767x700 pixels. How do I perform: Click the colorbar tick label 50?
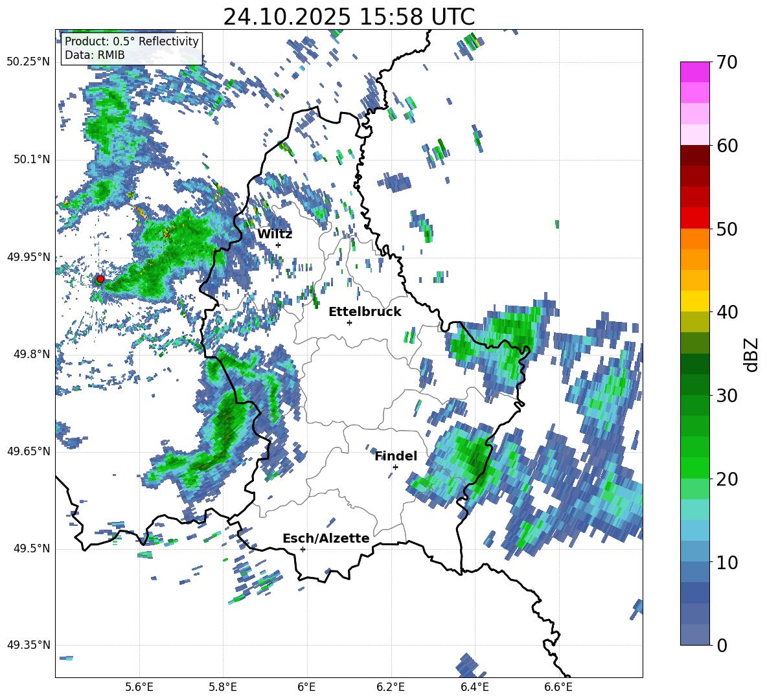click(727, 229)
